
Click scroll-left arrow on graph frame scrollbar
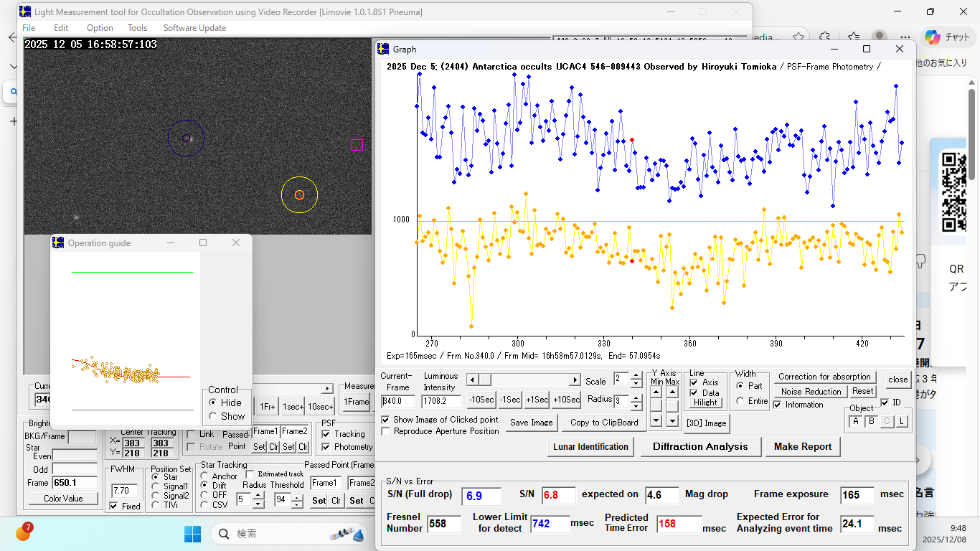pos(471,380)
